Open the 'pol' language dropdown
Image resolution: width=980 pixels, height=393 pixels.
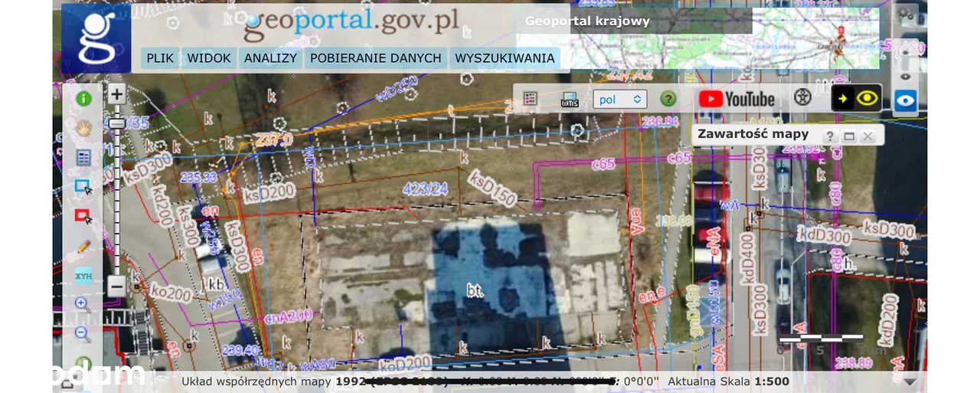(x=619, y=100)
